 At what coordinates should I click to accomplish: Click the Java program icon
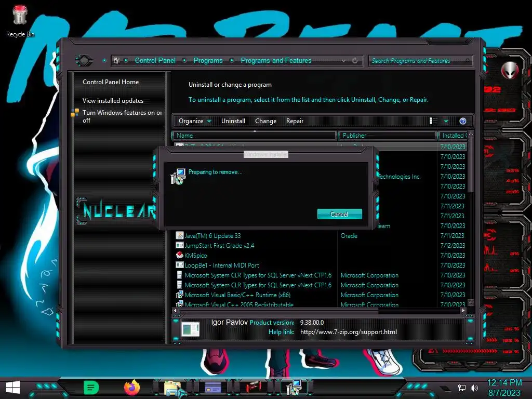coord(179,235)
